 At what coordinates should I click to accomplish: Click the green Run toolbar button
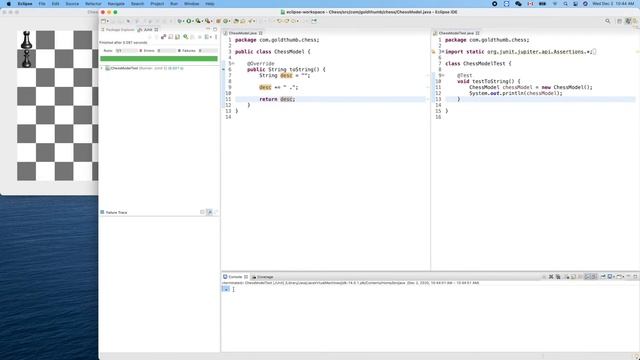pyautogui.click(x=189, y=21)
